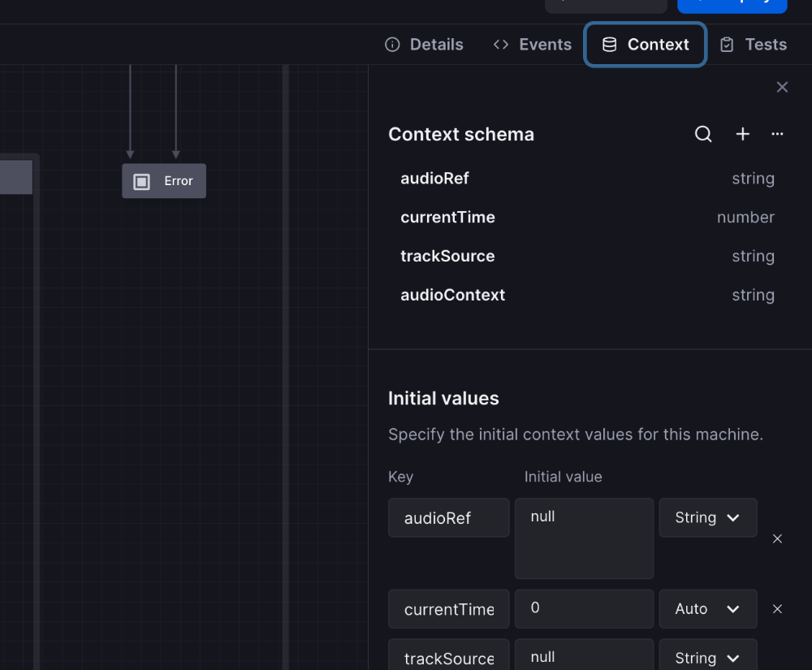Select the Error final state node
This screenshot has height=670, width=812.
click(x=164, y=181)
